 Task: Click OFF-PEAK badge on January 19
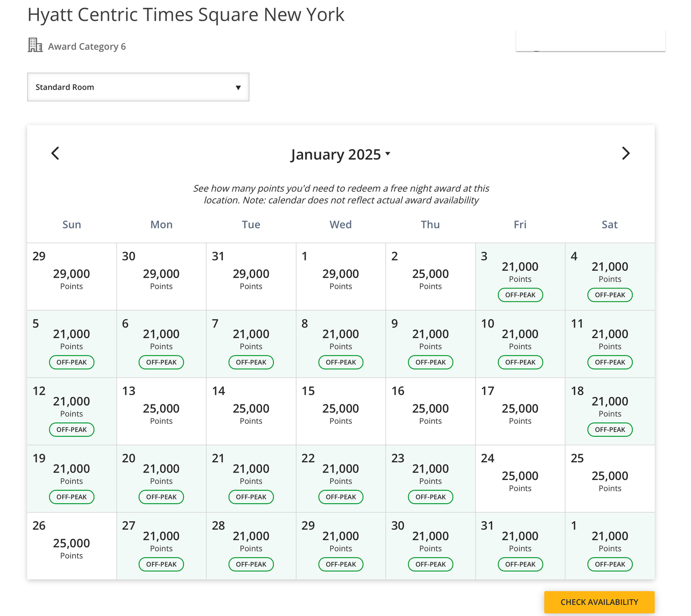tap(72, 497)
